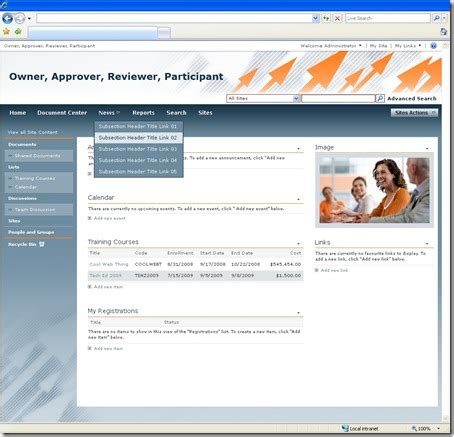Click the site search magnifier icon

(380, 99)
